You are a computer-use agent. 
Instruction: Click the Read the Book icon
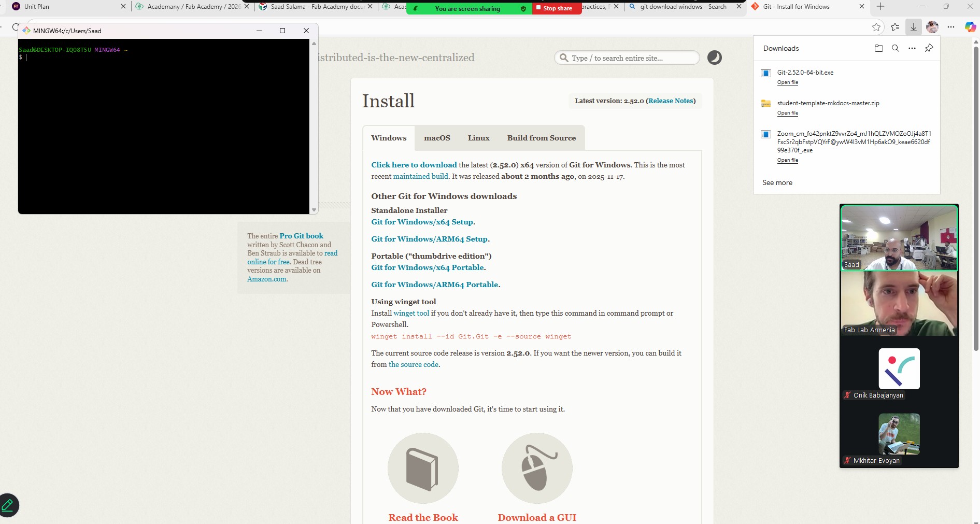[x=423, y=468]
